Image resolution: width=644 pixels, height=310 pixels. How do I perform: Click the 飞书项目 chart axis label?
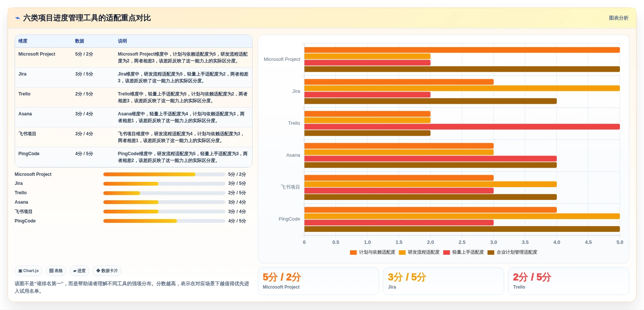(290, 187)
